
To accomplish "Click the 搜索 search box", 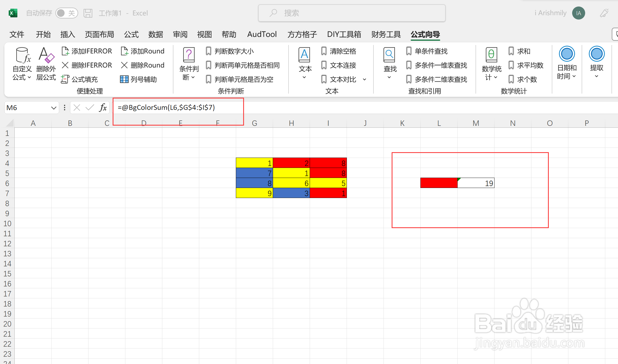I will [x=351, y=13].
